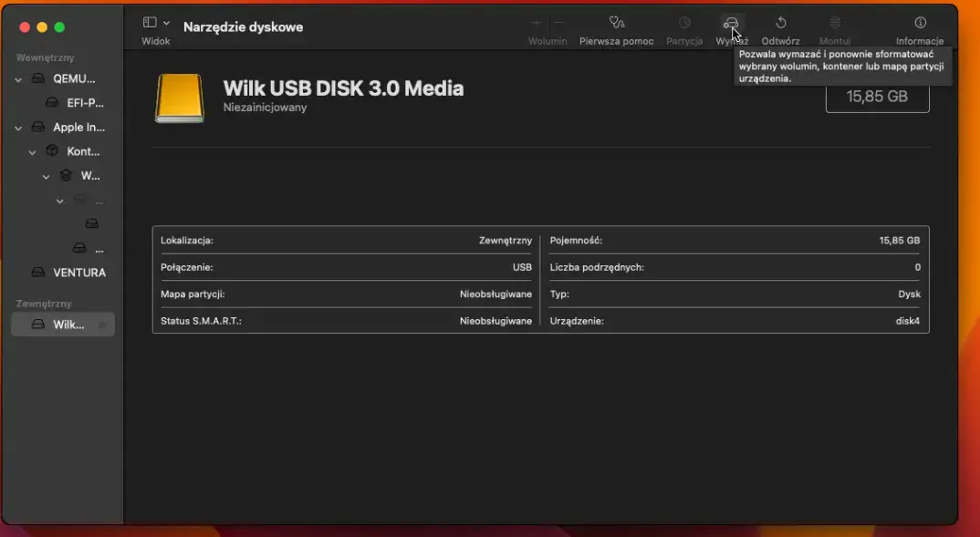Click the Wymaż erase disk icon
Image resolution: width=980 pixels, height=537 pixels.
point(730,23)
